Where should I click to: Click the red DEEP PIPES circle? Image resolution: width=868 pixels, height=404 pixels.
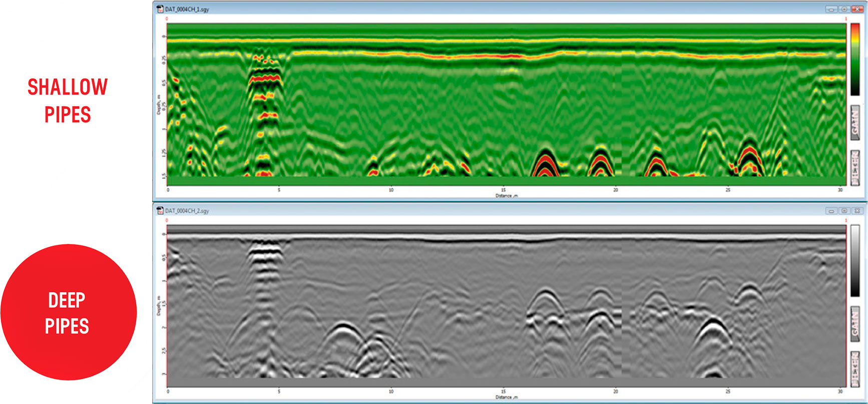[68, 312]
